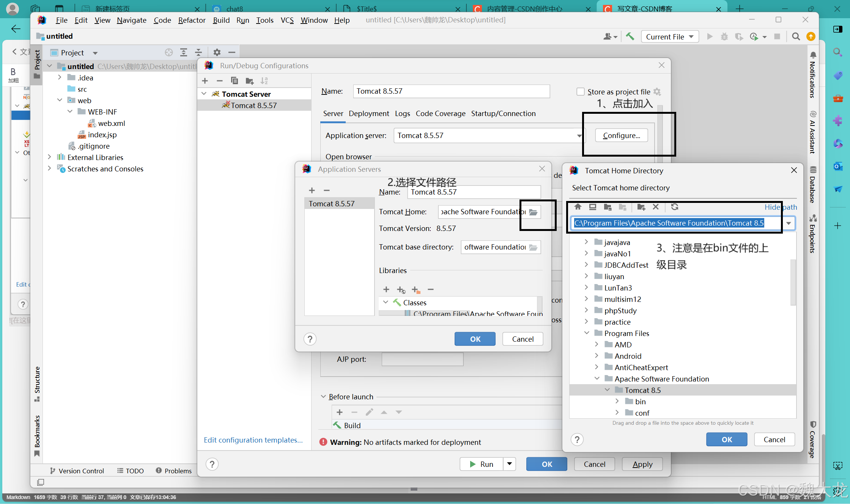Add new run configuration with plus

tap(205, 81)
